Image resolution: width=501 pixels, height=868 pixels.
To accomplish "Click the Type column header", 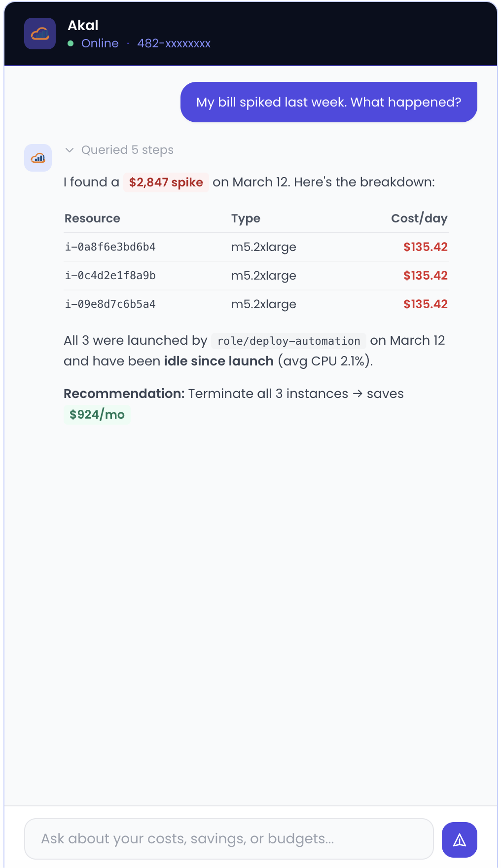I will [246, 218].
